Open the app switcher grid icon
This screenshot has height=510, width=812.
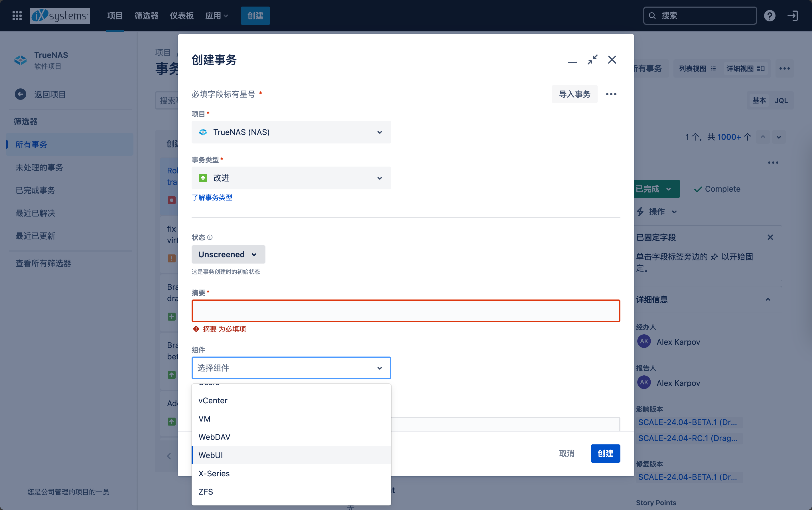click(x=17, y=15)
